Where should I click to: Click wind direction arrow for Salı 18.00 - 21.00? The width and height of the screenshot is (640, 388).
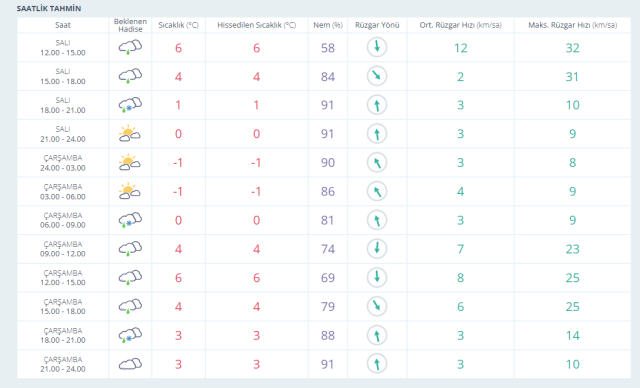[377, 105]
